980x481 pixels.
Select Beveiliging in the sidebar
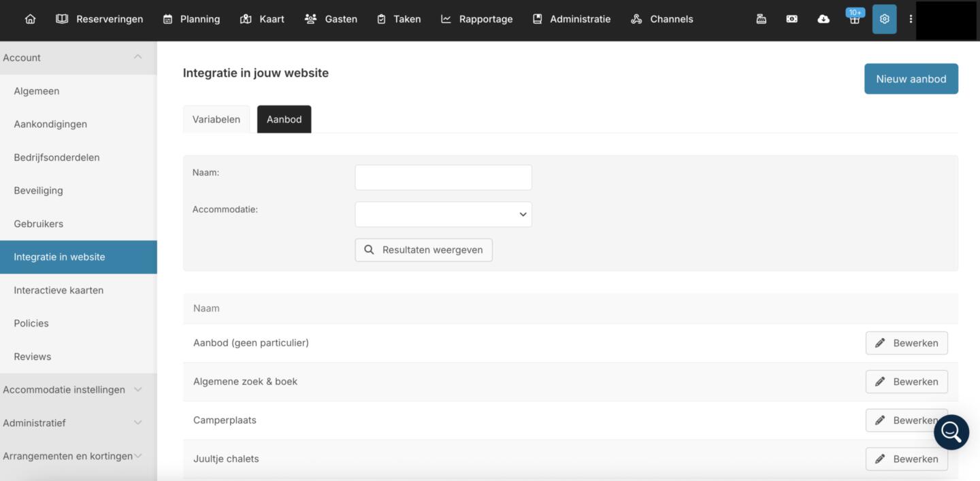click(38, 190)
